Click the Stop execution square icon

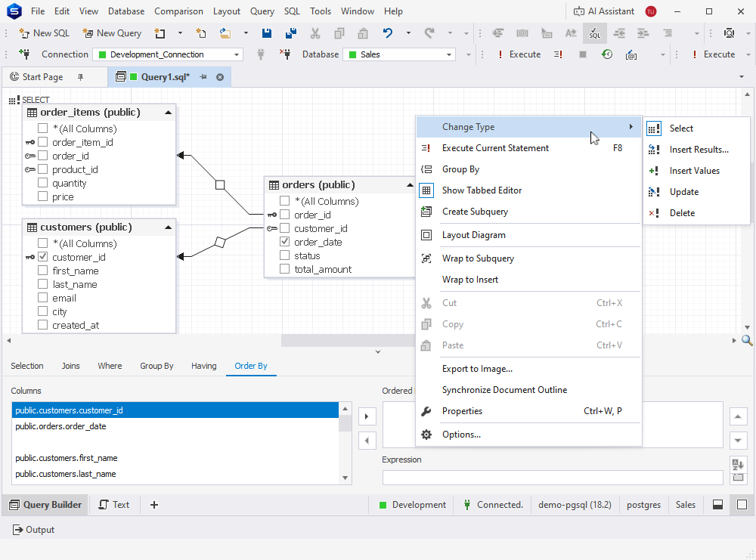click(x=582, y=54)
